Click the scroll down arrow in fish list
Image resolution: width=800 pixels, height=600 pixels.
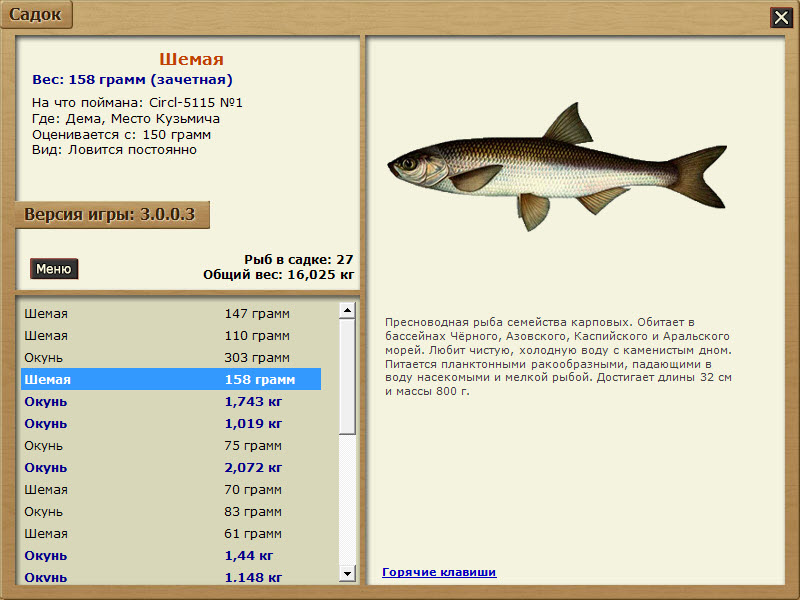[x=347, y=573]
